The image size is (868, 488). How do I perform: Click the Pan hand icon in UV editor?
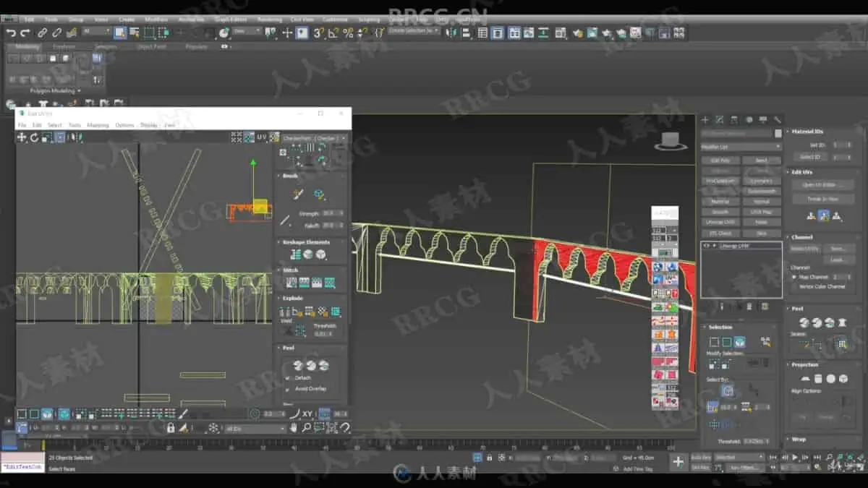coord(293,428)
